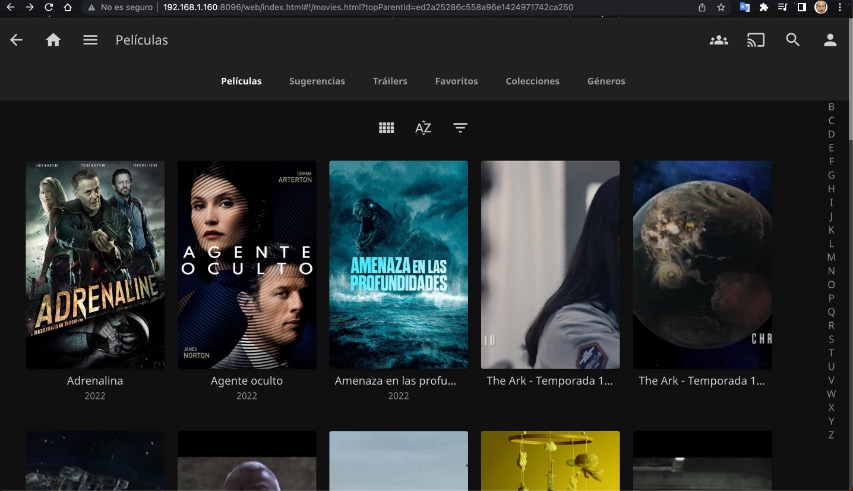Jump to letter F in alphabet picker
Viewport: 853px width, 491px height.
(x=831, y=161)
